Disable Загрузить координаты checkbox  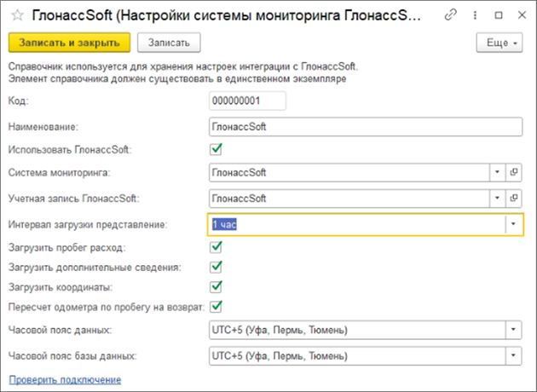(x=216, y=287)
